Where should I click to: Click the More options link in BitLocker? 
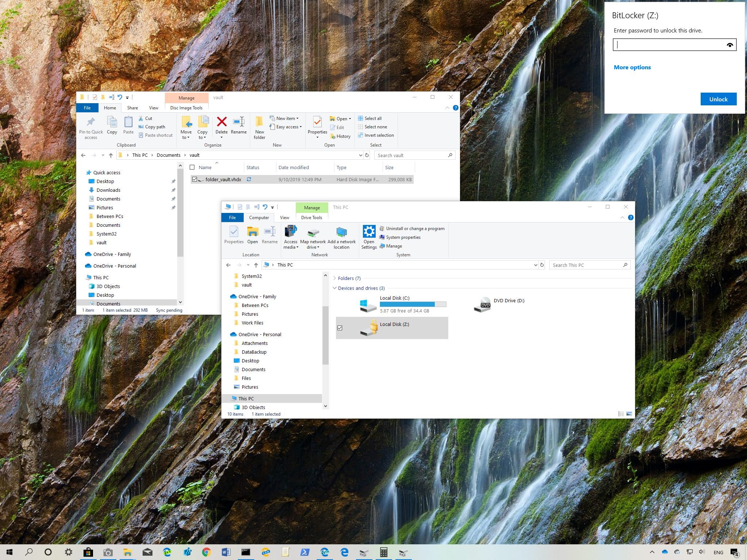click(632, 67)
